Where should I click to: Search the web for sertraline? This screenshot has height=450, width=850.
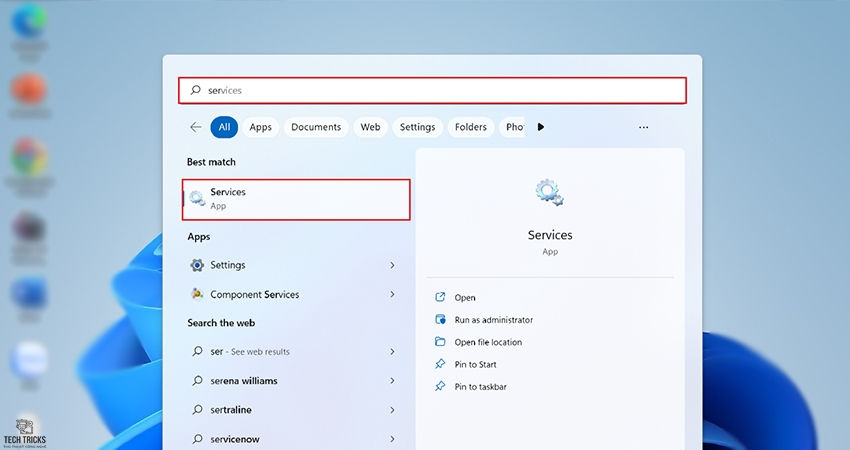(293, 410)
